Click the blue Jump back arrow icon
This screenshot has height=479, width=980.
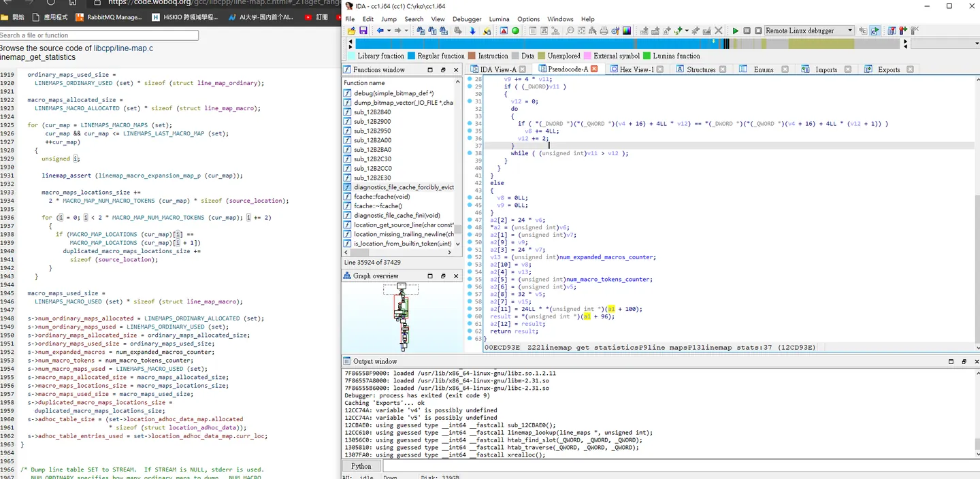pos(380,31)
